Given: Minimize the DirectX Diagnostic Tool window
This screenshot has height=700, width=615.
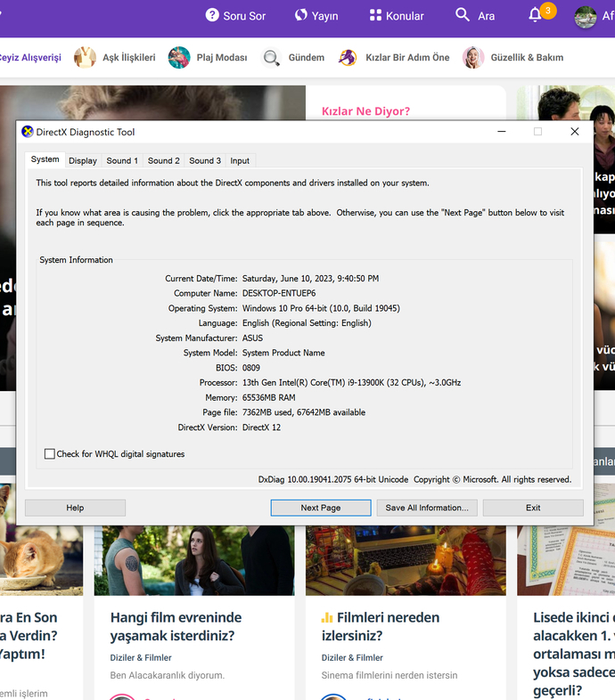Looking at the screenshot, I should point(502,132).
